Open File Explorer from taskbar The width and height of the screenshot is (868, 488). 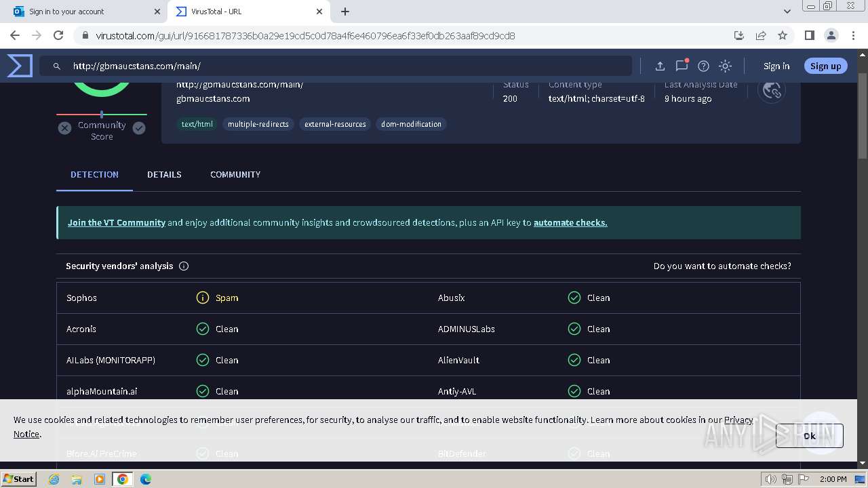(77, 479)
